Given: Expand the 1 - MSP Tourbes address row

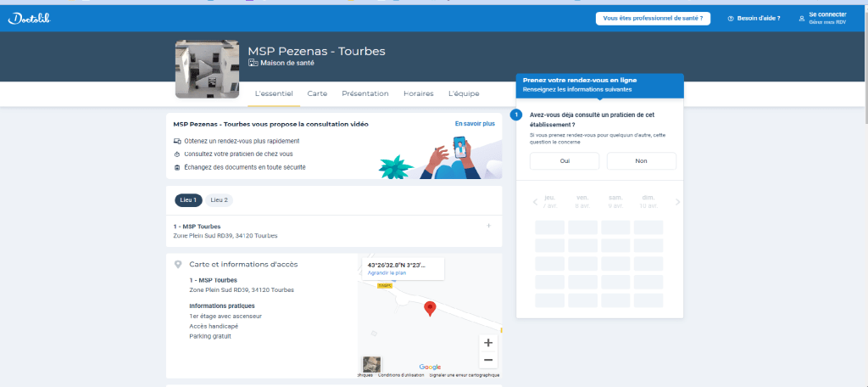Looking at the screenshot, I should (488, 227).
